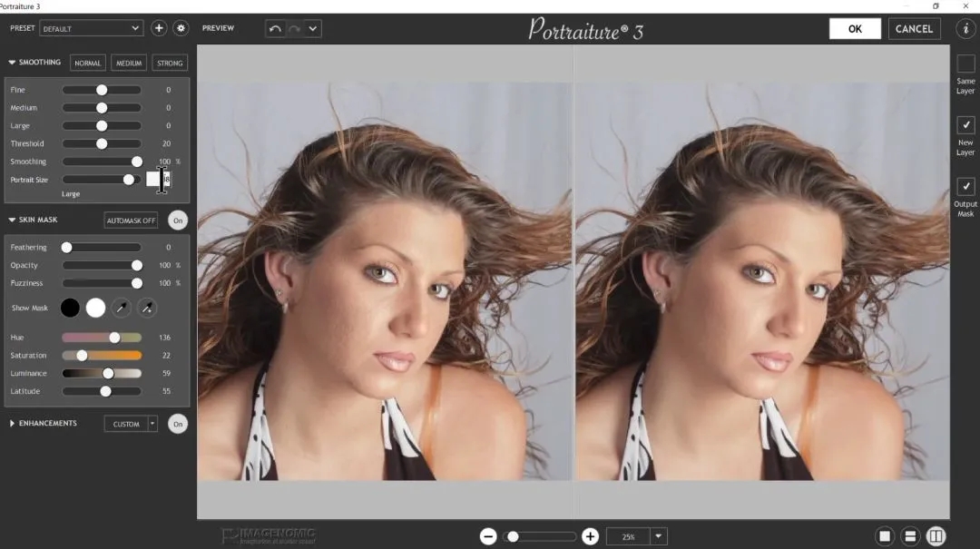Switch to horizontal split preview view
The height and width of the screenshot is (549, 980).
[910, 536]
